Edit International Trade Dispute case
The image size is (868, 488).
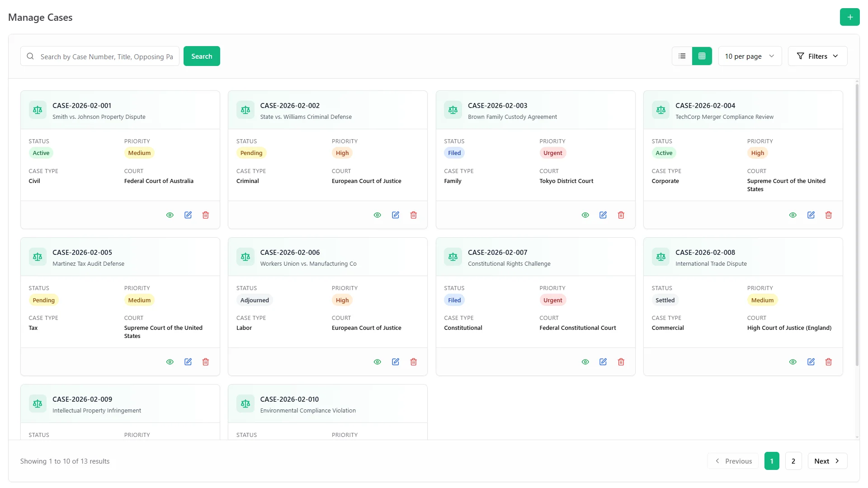pyautogui.click(x=811, y=362)
